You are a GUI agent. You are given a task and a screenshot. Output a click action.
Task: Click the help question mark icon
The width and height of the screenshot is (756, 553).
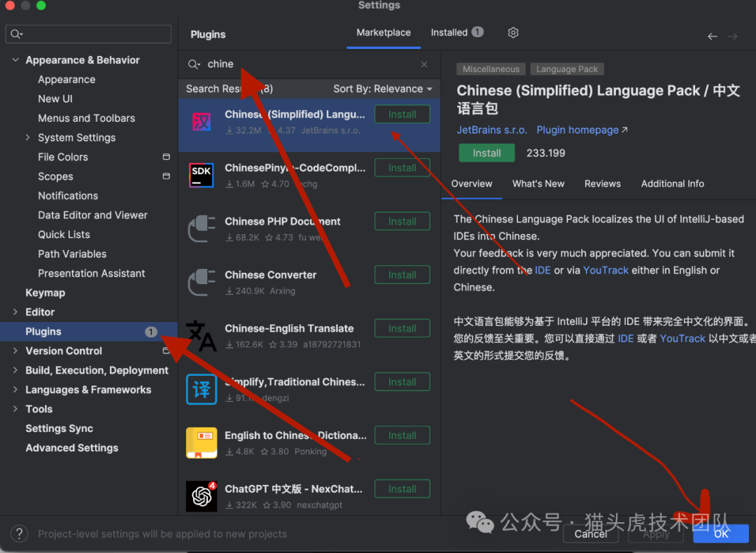20,533
